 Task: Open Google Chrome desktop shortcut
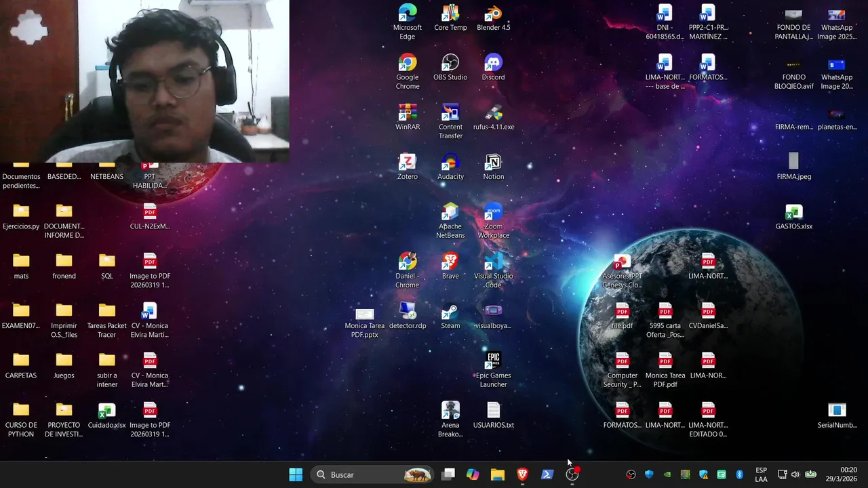tap(408, 71)
